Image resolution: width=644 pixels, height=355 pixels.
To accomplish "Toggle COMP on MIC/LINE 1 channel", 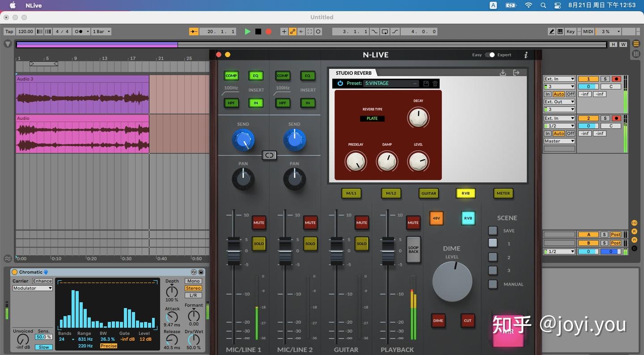I will tap(231, 76).
